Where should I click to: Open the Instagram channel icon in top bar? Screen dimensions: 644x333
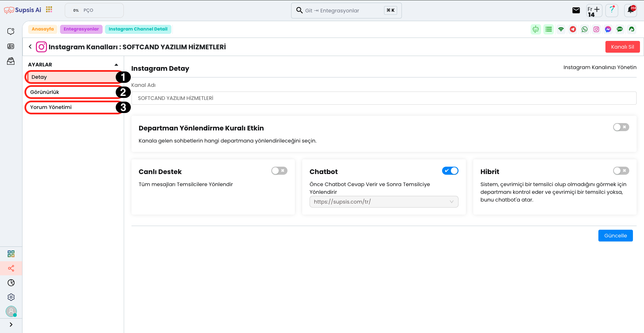click(596, 29)
